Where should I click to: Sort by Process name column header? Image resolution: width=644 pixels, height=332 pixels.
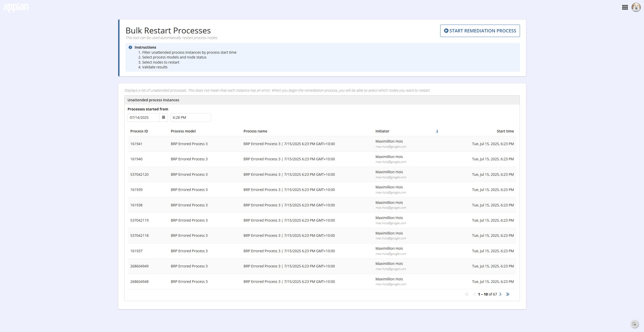(255, 131)
